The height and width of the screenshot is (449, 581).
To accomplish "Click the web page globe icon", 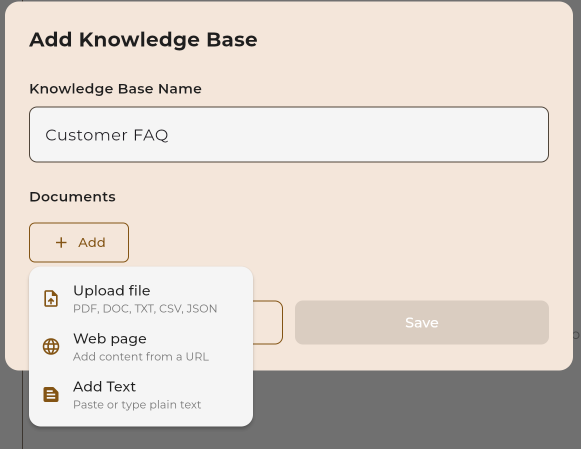I will (x=51, y=347).
